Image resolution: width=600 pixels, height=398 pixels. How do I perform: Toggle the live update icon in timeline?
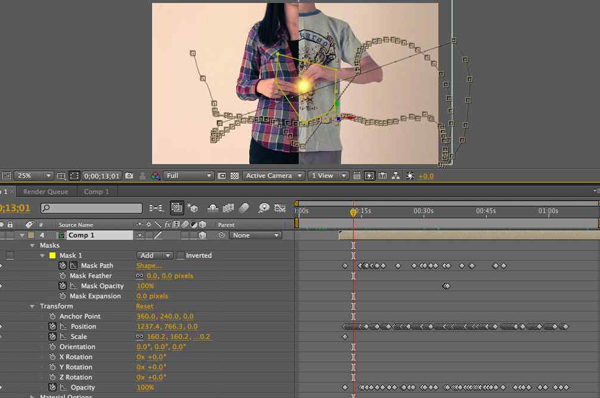(176, 208)
